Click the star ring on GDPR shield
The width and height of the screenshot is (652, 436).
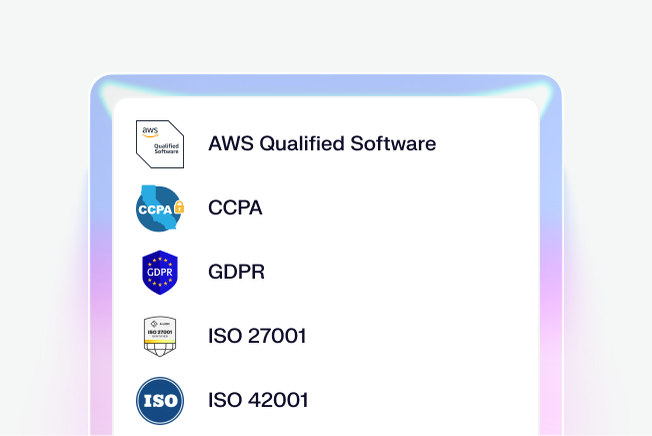[160, 262]
